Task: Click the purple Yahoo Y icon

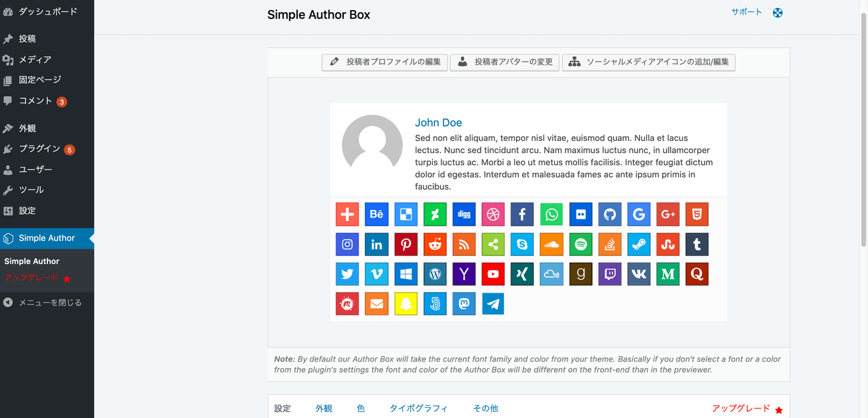Action: pos(464,274)
